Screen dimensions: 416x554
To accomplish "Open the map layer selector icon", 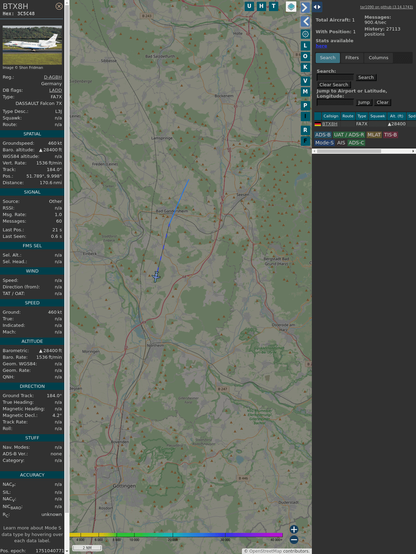I will click(x=291, y=6).
